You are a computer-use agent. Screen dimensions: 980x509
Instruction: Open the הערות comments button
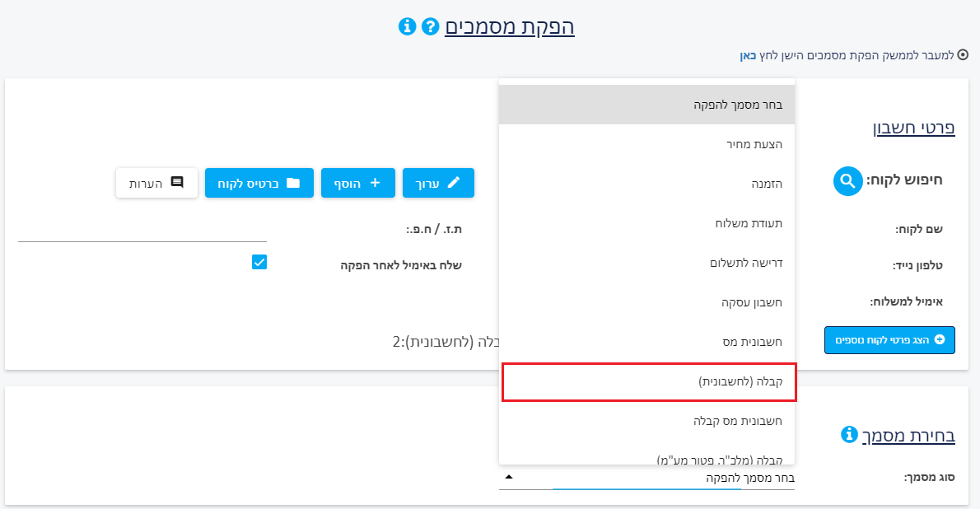(x=156, y=183)
